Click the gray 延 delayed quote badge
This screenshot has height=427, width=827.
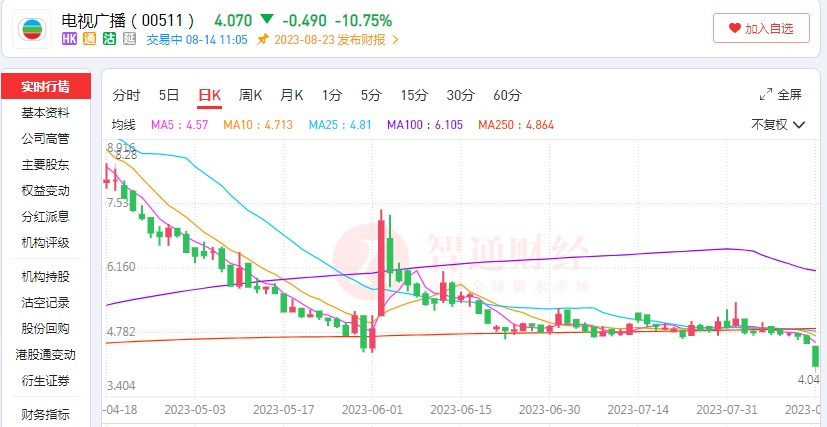click(130, 40)
